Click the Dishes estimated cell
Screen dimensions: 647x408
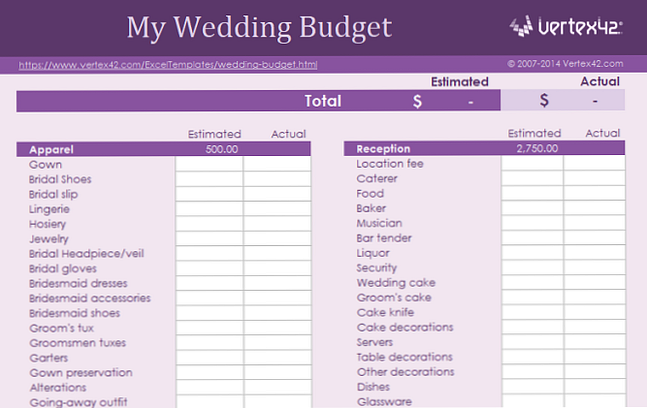point(532,386)
